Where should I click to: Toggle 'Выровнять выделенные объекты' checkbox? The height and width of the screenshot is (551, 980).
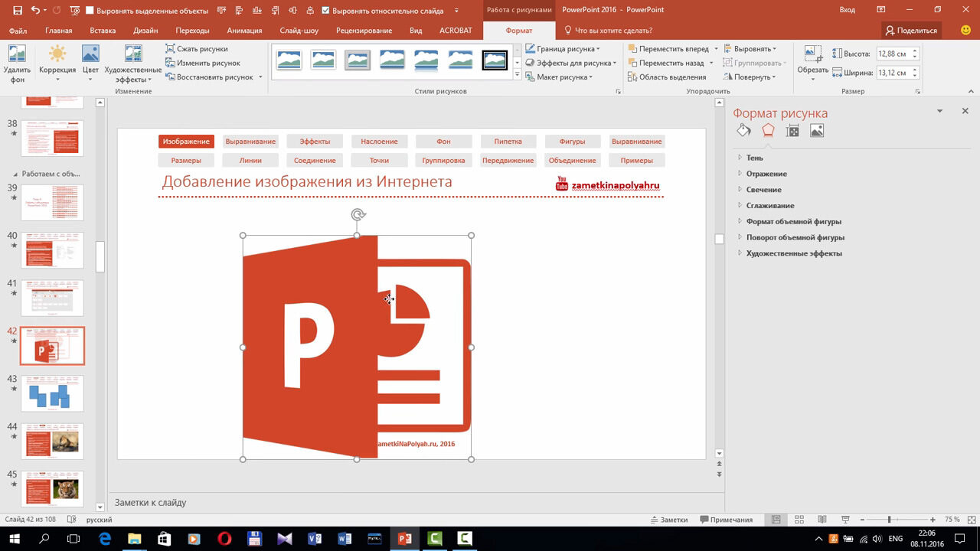tap(90, 11)
